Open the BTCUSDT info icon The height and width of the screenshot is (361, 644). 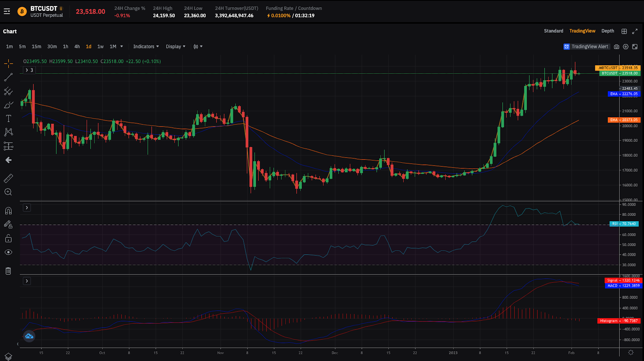point(61,8)
